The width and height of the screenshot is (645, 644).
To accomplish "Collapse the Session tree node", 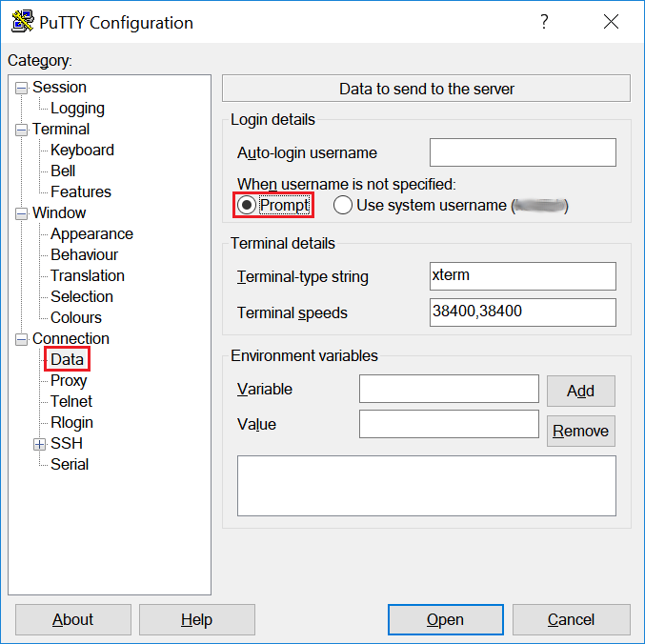I will pos(21,88).
